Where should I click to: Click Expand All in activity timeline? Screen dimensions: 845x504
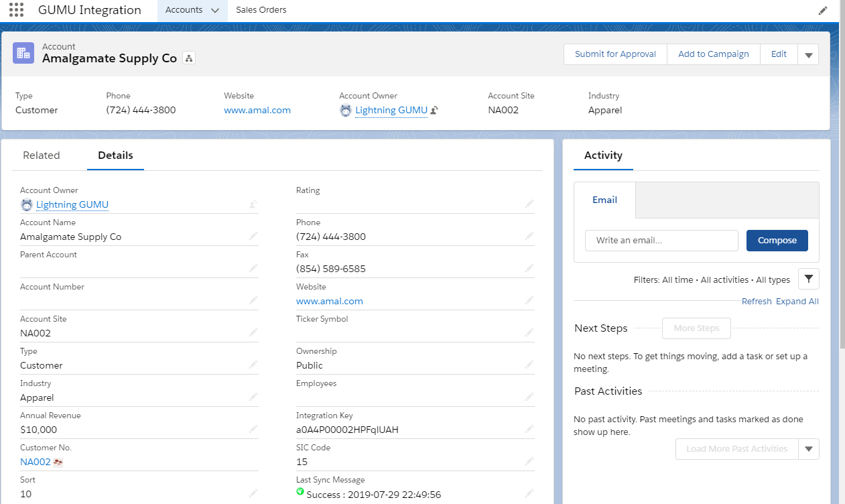click(x=797, y=302)
